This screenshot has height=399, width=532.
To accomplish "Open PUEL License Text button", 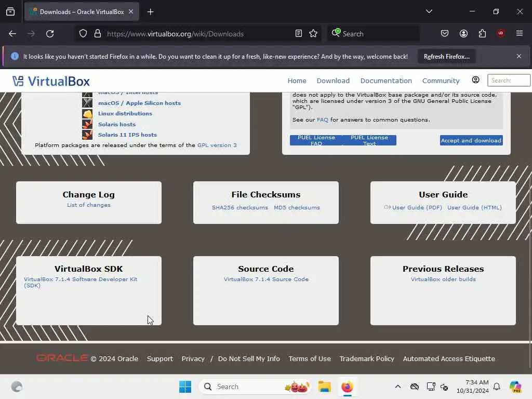I will click(369, 140).
